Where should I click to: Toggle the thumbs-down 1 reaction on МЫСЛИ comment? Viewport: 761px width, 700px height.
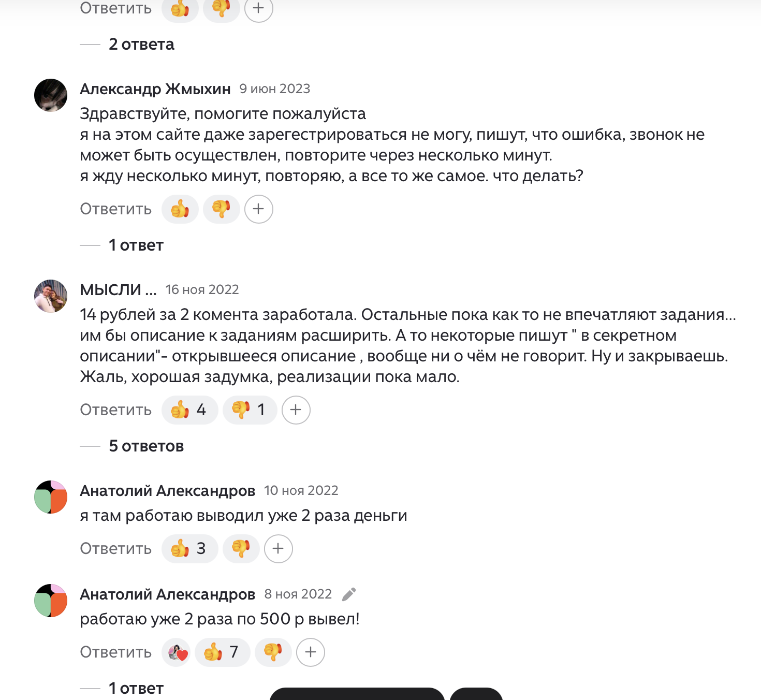(x=249, y=410)
